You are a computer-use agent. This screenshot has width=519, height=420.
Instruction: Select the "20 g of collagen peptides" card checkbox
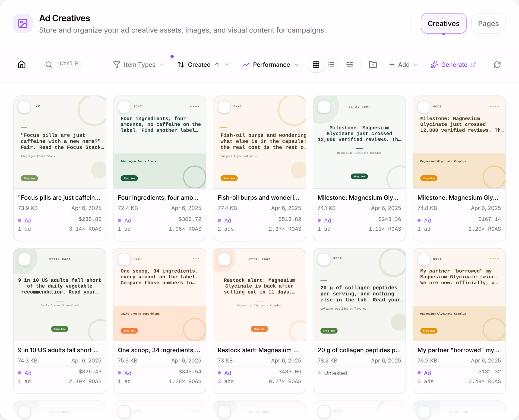[324, 259]
